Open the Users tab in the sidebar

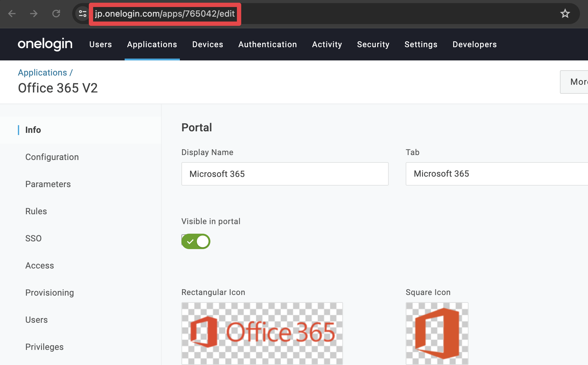coord(36,320)
